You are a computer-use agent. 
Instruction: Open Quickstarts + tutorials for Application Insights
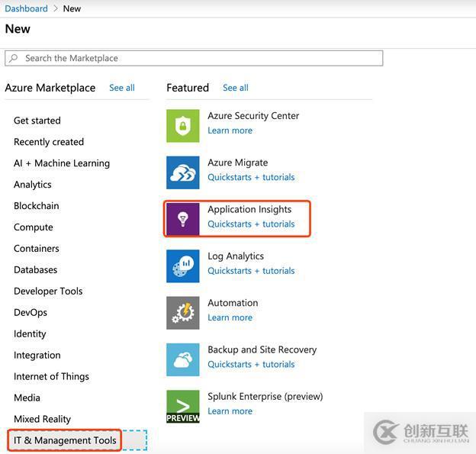[x=251, y=224]
